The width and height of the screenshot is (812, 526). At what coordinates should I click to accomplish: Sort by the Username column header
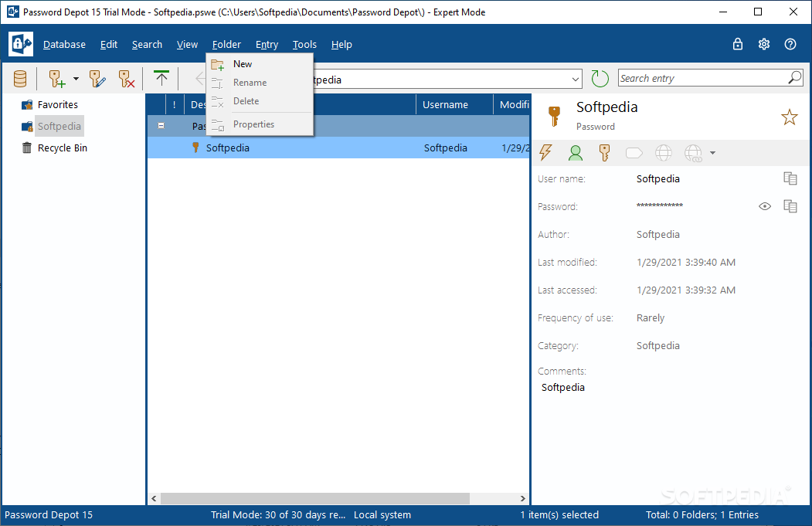(454, 104)
